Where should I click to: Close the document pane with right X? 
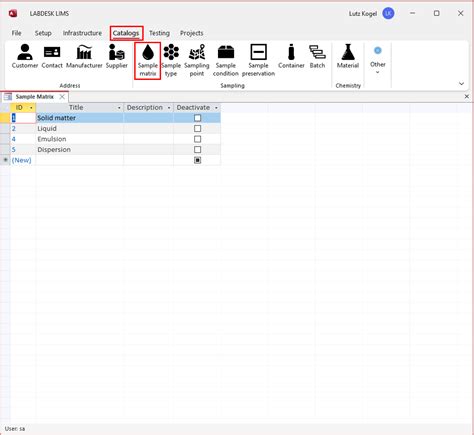point(467,96)
